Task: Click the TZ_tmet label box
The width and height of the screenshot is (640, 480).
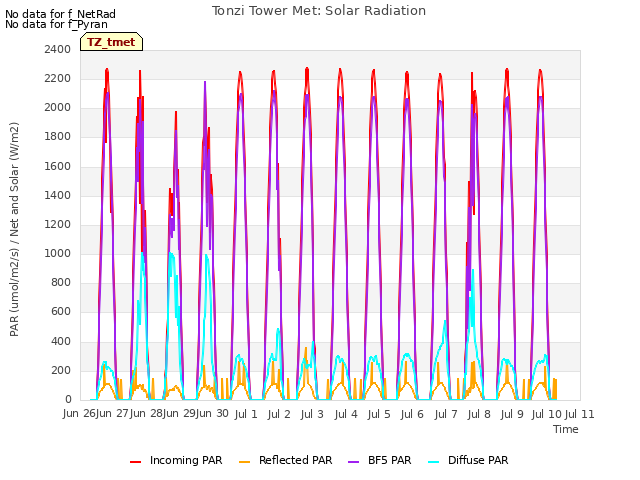Action: pos(111,42)
